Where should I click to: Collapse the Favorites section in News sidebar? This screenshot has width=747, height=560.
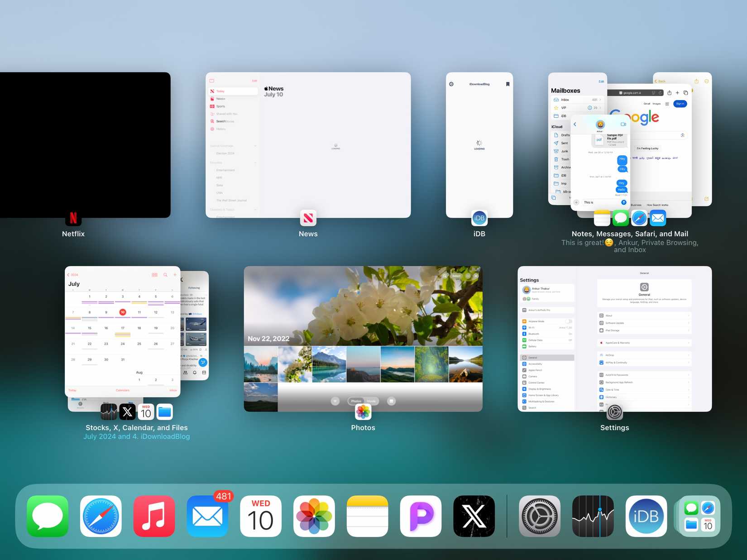(x=255, y=163)
